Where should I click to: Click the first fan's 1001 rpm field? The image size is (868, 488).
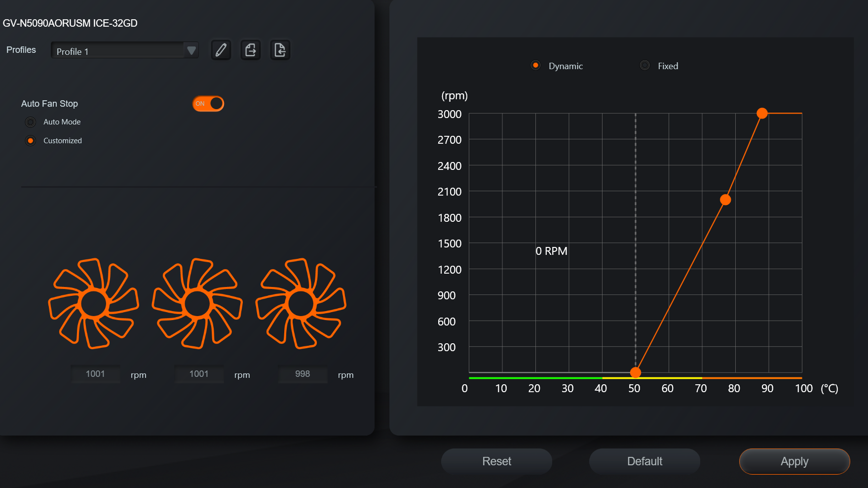95,374
